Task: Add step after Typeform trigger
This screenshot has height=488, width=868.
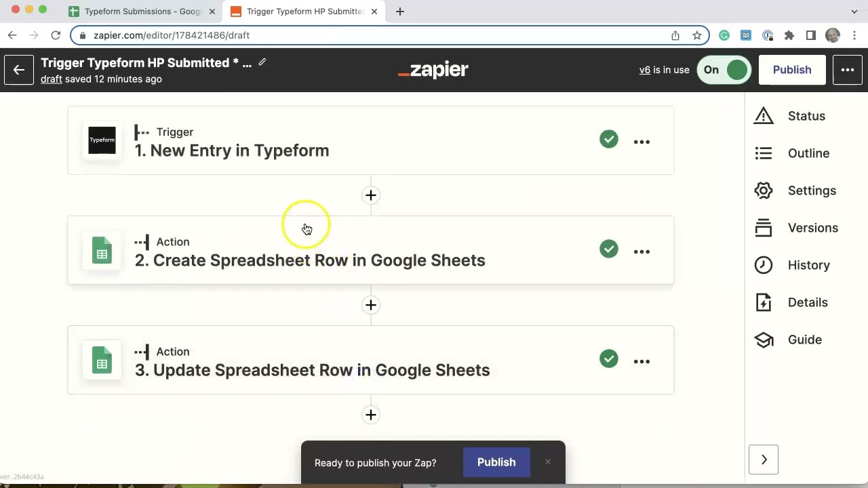Action: pyautogui.click(x=371, y=195)
